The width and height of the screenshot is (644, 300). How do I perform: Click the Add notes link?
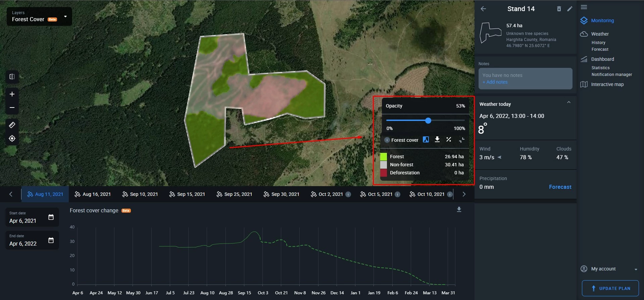point(495,82)
